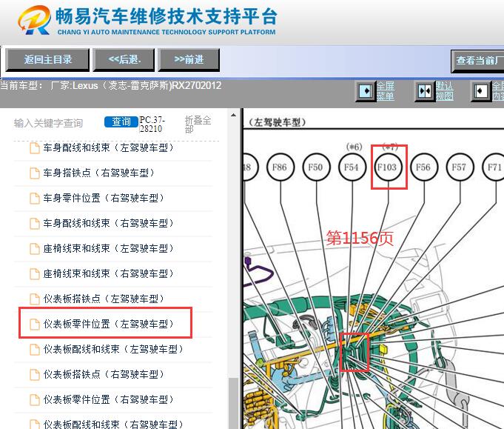Viewport: 504px width, 429px height.
Task: Click the F86 connector circle in diagram
Action: click(280, 167)
